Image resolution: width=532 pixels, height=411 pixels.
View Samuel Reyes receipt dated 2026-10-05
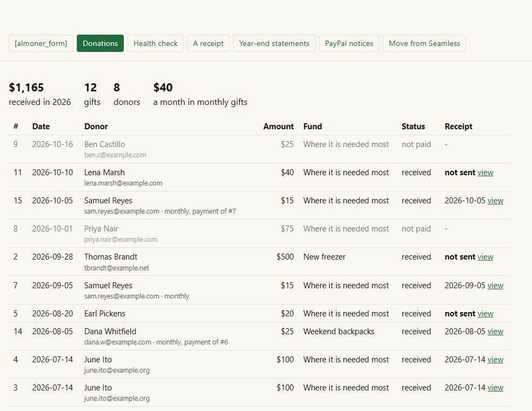[495, 201]
